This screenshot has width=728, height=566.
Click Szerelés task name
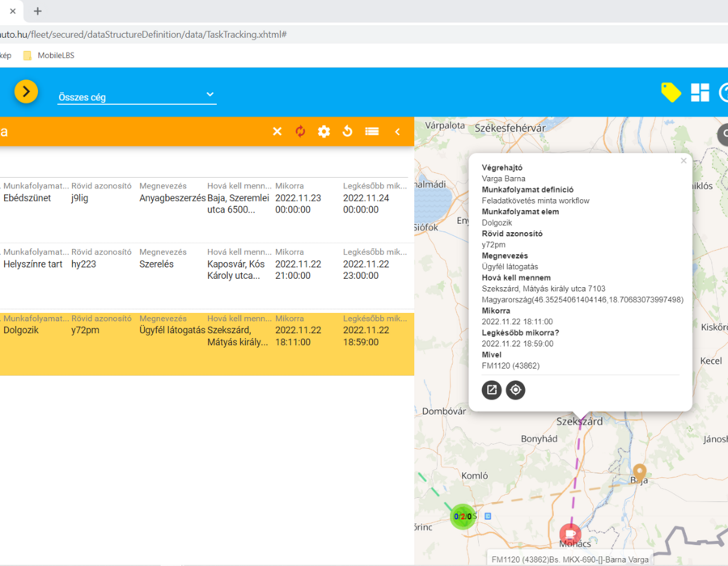click(x=156, y=264)
